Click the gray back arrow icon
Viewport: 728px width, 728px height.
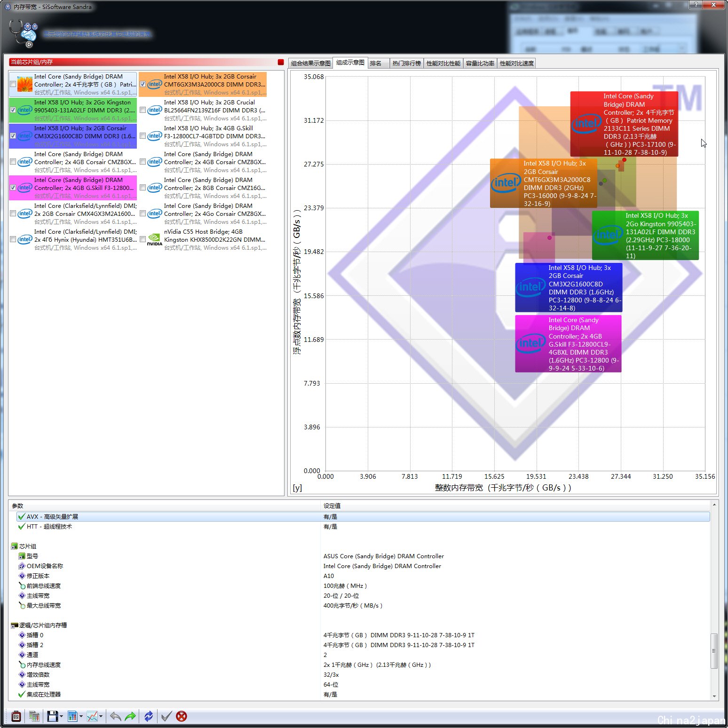115,716
